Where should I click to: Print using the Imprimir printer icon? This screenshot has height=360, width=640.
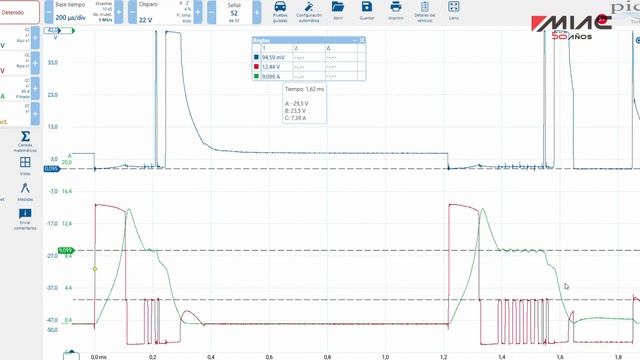[396, 11]
